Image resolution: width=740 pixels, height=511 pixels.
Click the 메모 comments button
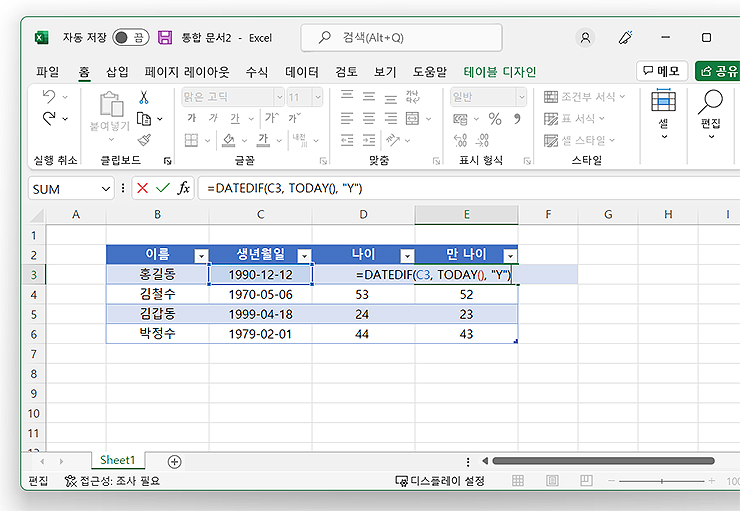click(x=662, y=71)
